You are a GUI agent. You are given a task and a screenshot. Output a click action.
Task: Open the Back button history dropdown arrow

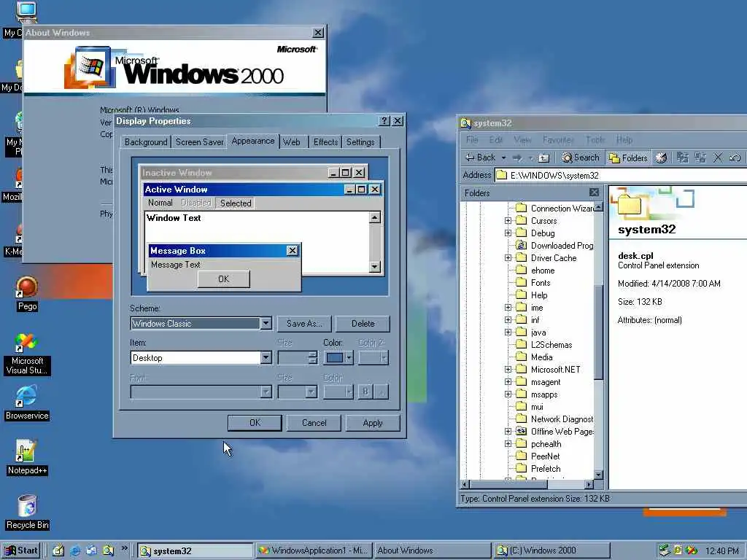(503, 157)
